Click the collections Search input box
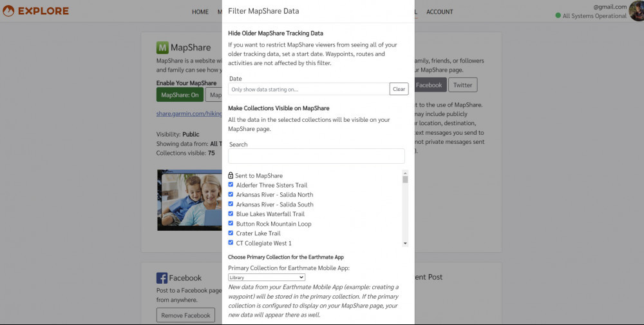 [x=316, y=156]
